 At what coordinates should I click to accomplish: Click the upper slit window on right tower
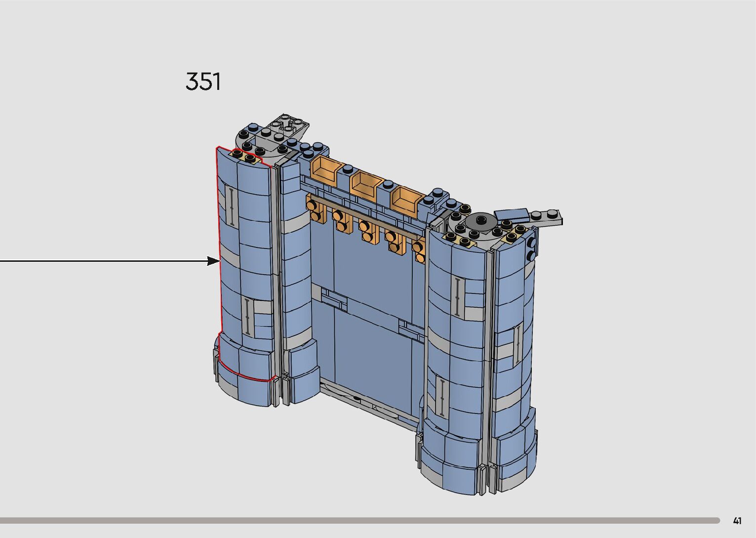point(459,296)
